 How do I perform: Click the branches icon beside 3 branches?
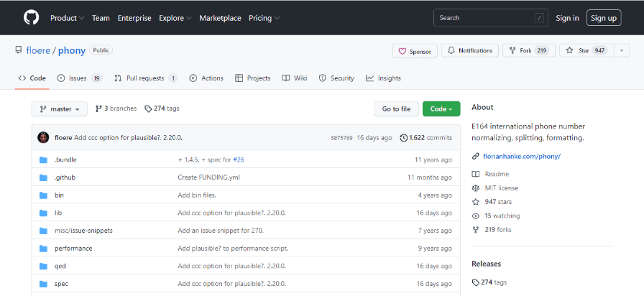pos(98,108)
